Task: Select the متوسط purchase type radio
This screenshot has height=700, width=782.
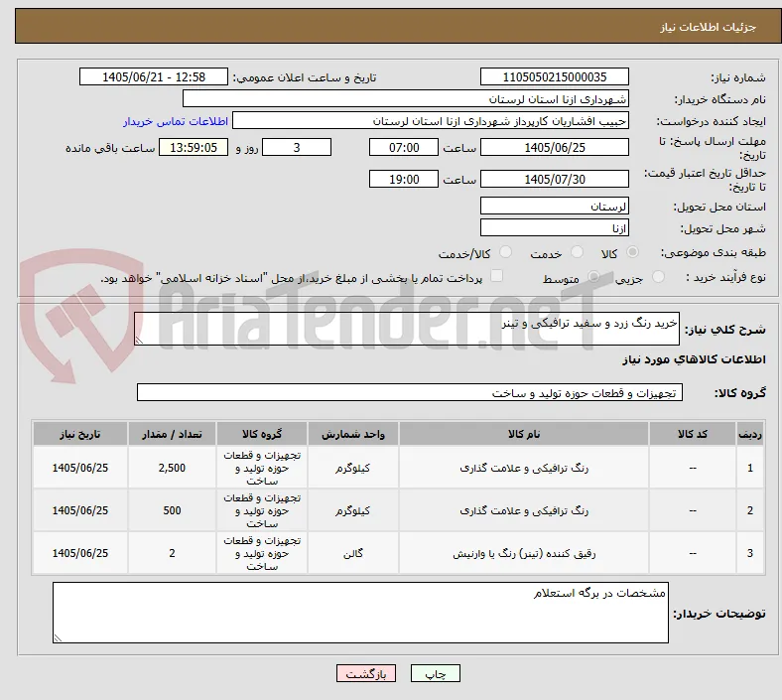Action: (593, 276)
